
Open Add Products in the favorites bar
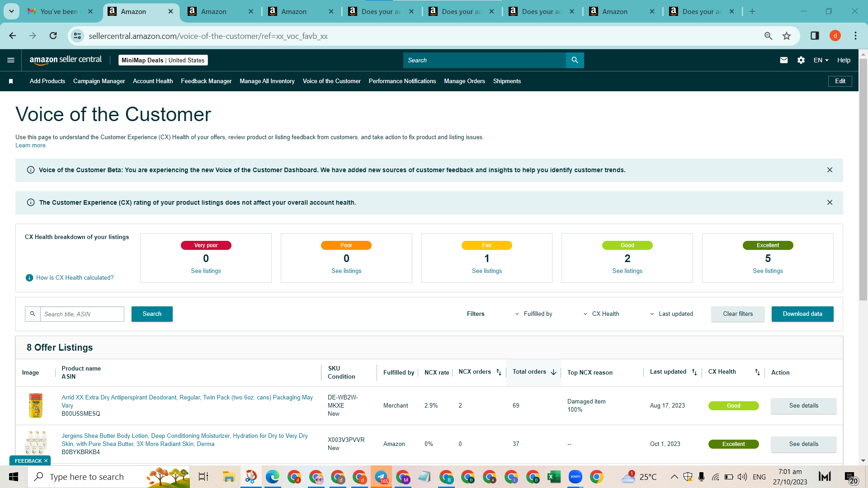(x=47, y=81)
